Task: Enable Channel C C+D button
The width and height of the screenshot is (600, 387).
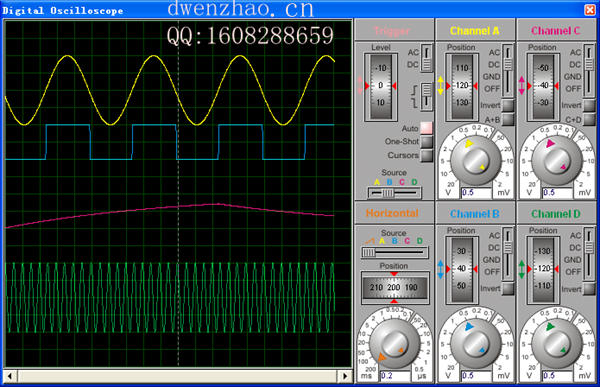Action: 589,119
